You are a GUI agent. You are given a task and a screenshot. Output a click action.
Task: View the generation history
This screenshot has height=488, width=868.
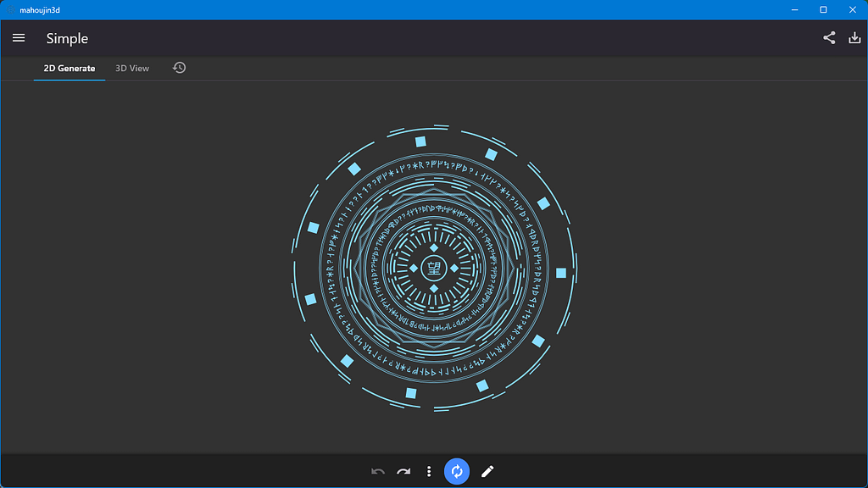[x=179, y=66]
